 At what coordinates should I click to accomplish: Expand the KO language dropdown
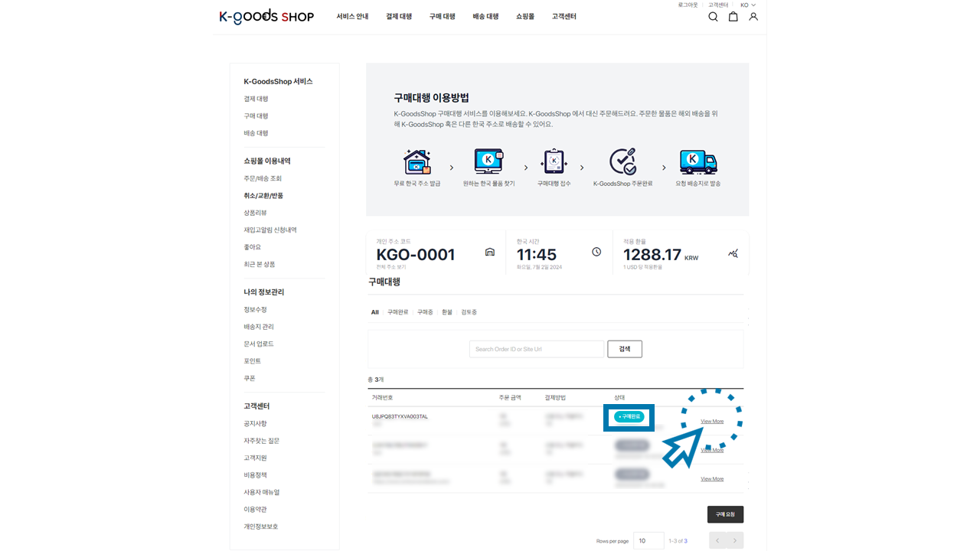click(x=747, y=5)
